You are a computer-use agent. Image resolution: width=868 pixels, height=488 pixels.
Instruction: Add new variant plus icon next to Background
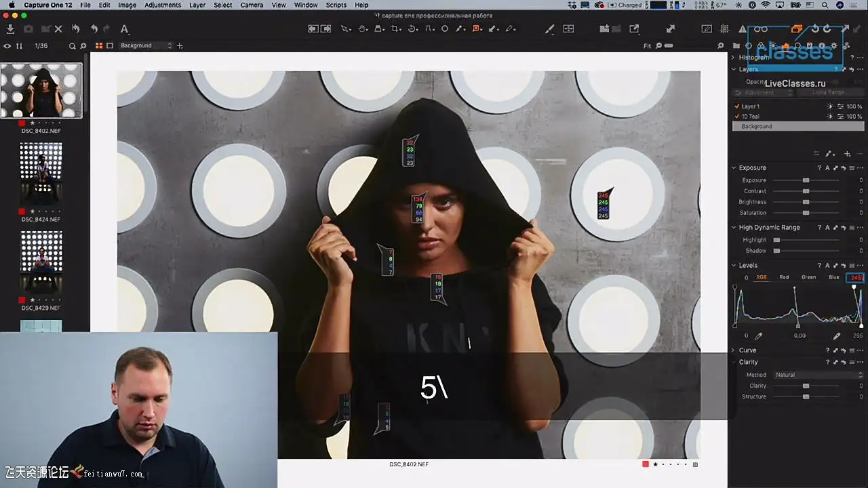[x=180, y=46]
